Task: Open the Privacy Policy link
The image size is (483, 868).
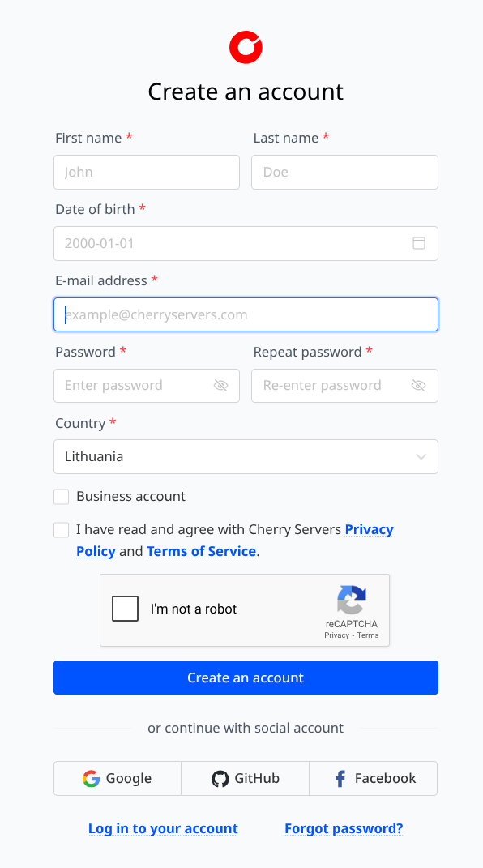Action: (x=234, y=541)
